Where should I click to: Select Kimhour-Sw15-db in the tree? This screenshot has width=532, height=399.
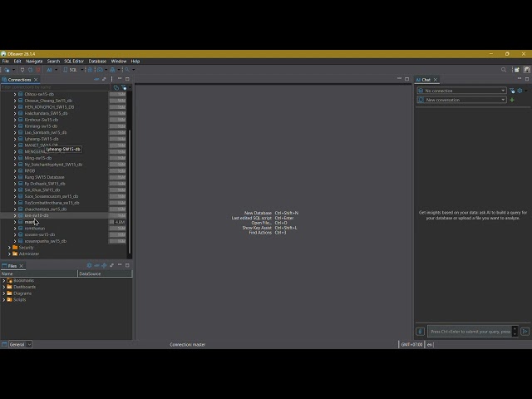pos(42,120)
